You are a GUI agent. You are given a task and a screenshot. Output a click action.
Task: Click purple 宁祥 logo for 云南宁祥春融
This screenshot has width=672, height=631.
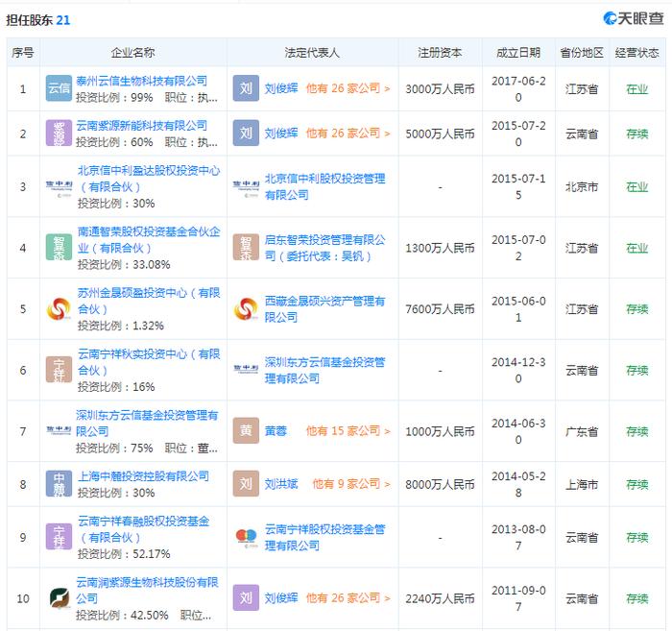click(59, 537)
